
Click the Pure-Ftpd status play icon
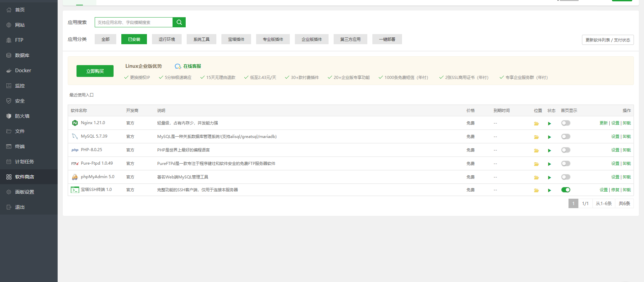point(550,164)
